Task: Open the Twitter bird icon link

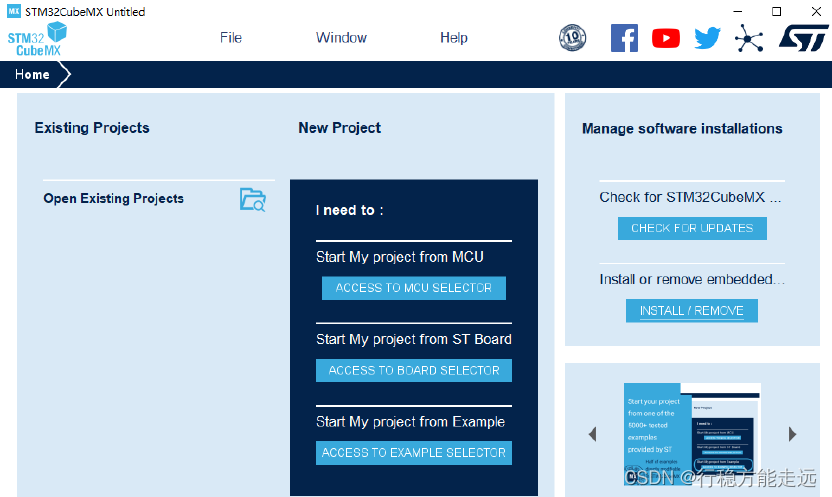Action: pyautogui.click(x=707, y=38)
